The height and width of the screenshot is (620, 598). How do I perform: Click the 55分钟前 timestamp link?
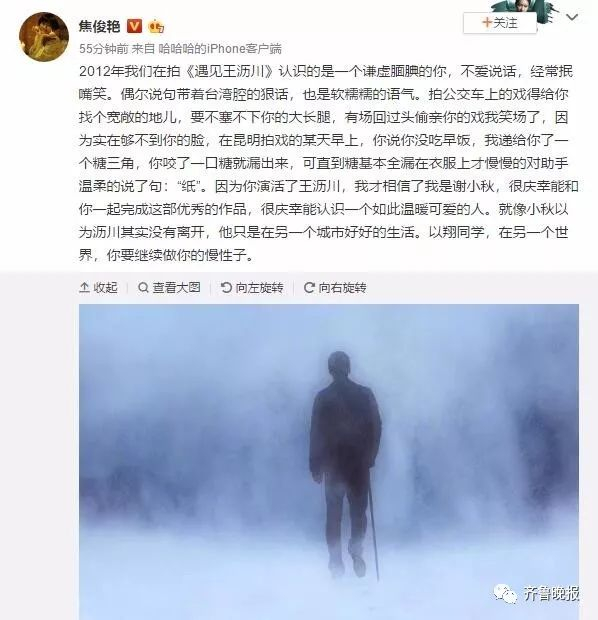click(103, 49)
